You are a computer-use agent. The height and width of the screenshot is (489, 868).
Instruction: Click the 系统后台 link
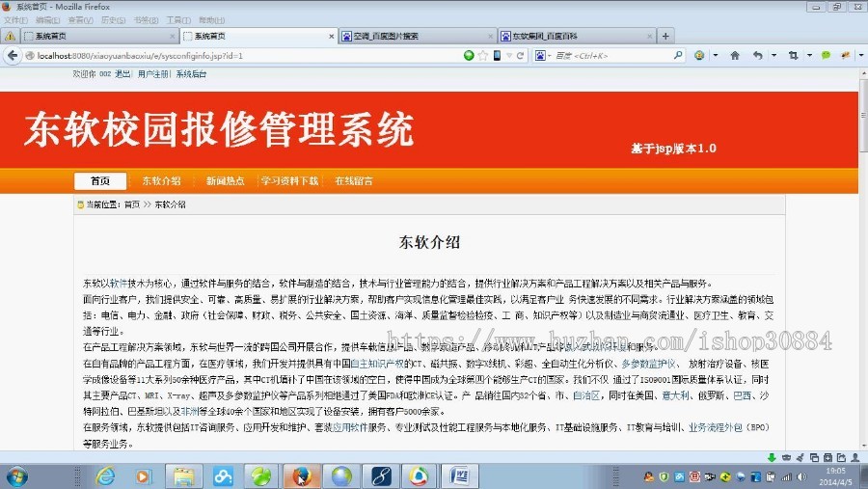pyautogui.click(x=191, y=73)
